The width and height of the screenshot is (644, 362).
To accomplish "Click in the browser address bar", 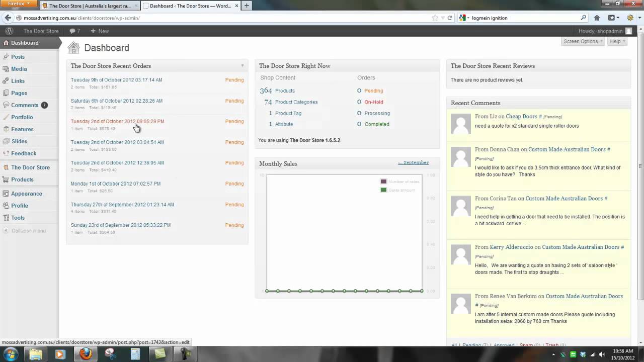I will tap(226, 18).
